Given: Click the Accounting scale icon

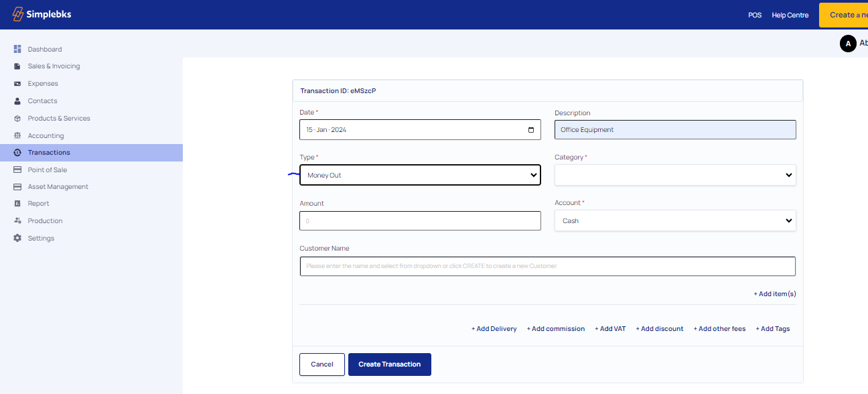Looking at the screenshot, I should tap(17, 135).
